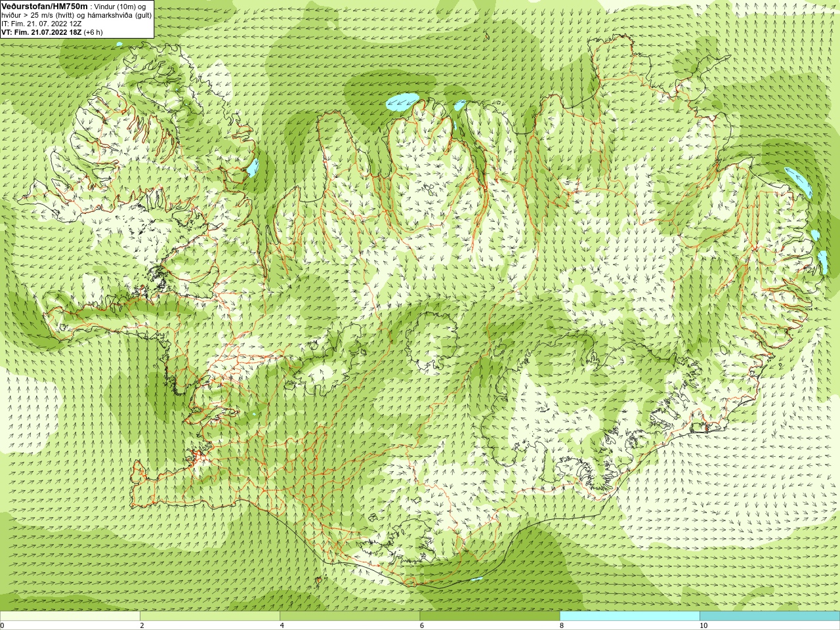Click the scale label '6'
Image resolution: width=840 pixels, height=630 pixels.
coord(422,625)
